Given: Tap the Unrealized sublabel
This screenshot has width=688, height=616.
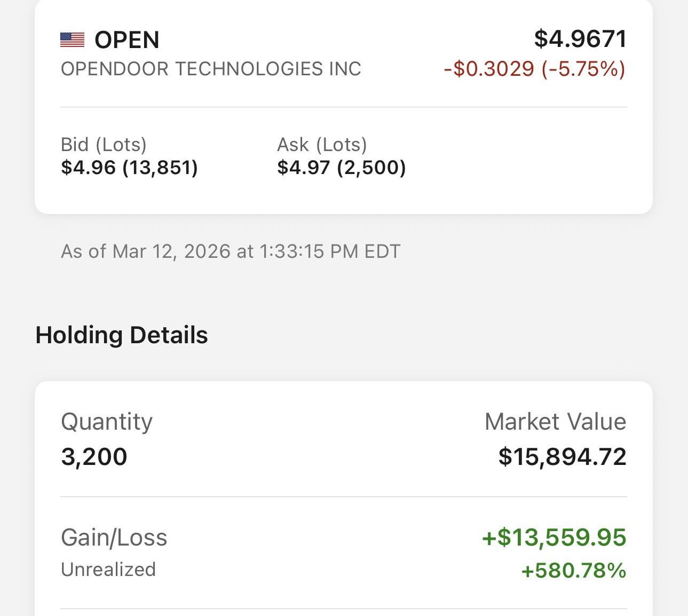Looking at the screenshot, I should click(108, 570).
